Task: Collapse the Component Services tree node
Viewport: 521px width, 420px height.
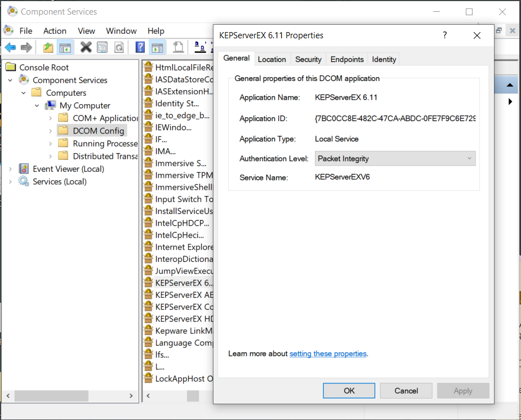Action: (10, 81)
